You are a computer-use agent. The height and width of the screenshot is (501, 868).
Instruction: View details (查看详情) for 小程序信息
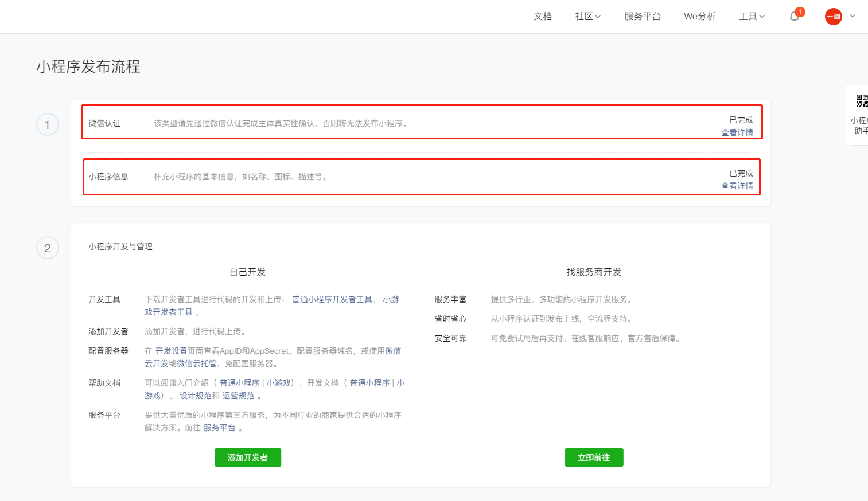737,186
